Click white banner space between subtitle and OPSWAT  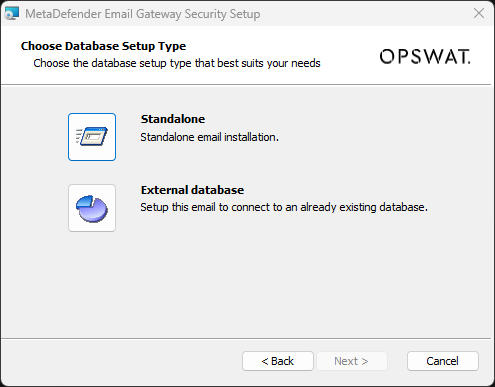tap(350, 56)
